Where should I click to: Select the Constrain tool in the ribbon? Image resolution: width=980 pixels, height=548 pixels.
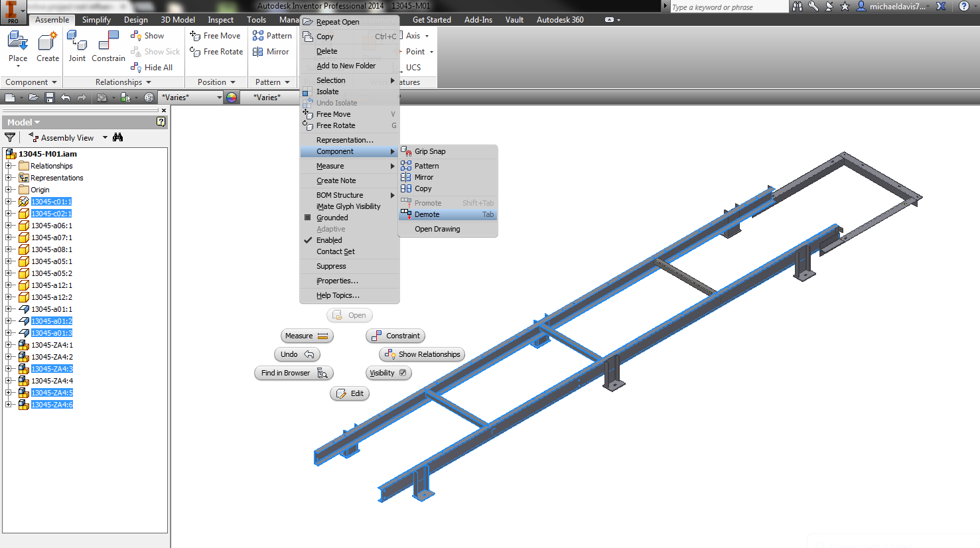pyautogui.click(x=108, y=46)
